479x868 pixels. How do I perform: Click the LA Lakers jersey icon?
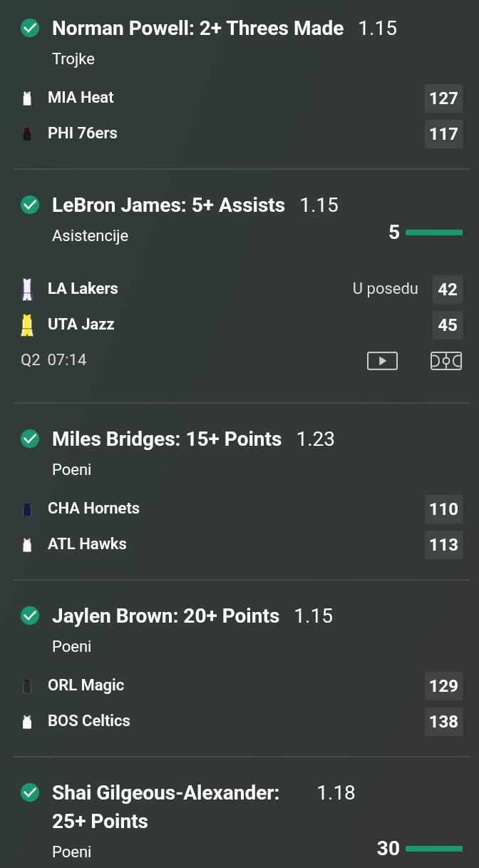27,289
